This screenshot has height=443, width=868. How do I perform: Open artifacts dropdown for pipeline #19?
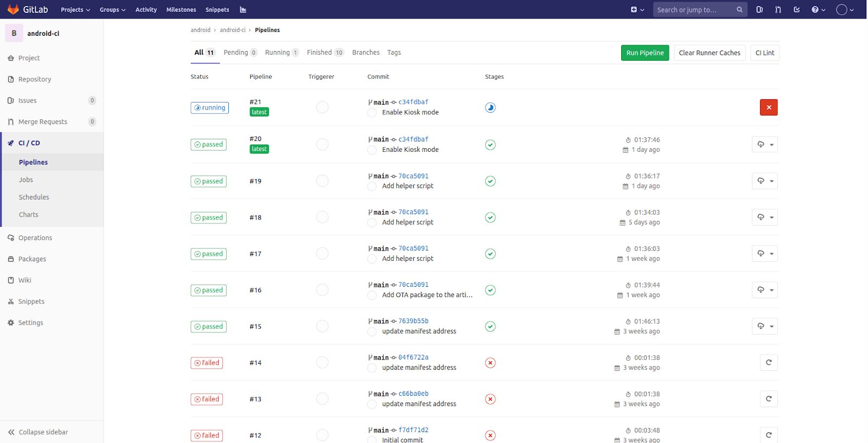[x=765, y=181]
